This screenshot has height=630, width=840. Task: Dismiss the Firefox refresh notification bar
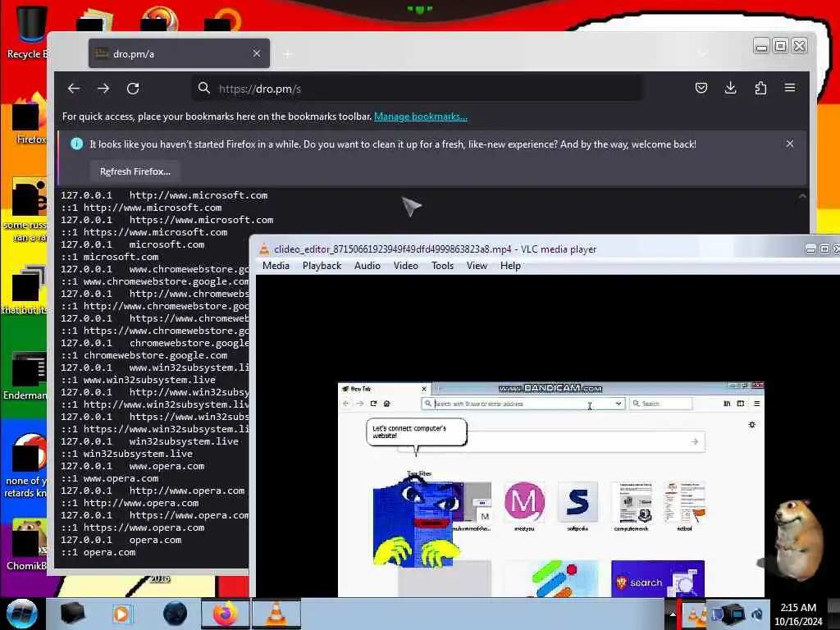(790, 144)
